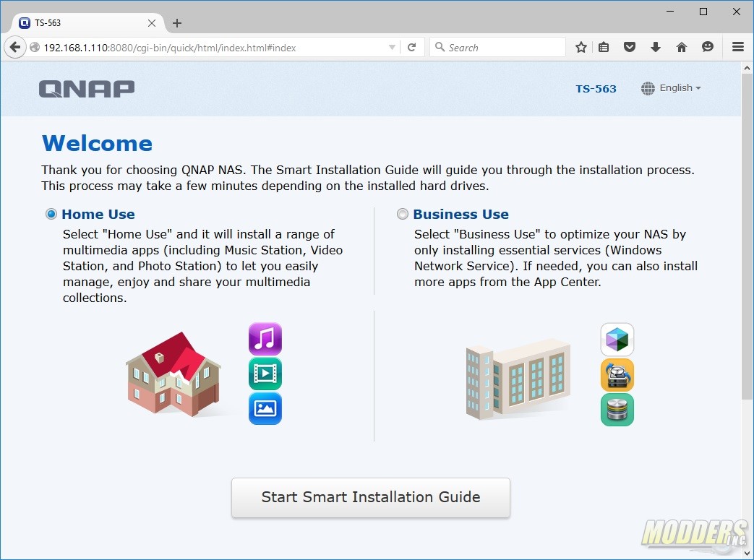Click the globe language icon

coord(648,88)
